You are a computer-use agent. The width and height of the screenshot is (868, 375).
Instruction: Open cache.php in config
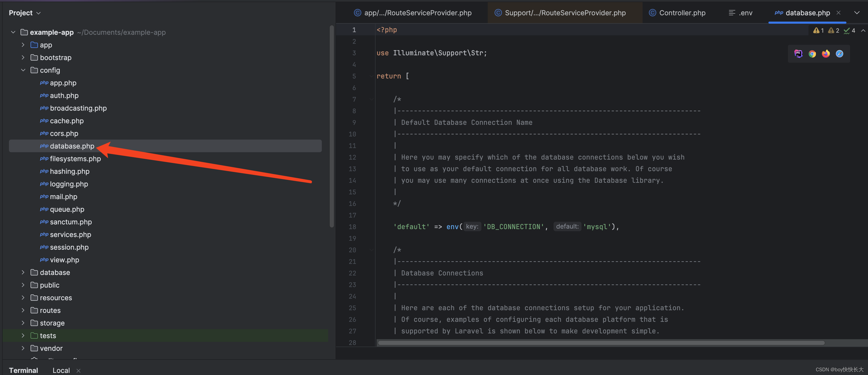[x=67, y=121]
